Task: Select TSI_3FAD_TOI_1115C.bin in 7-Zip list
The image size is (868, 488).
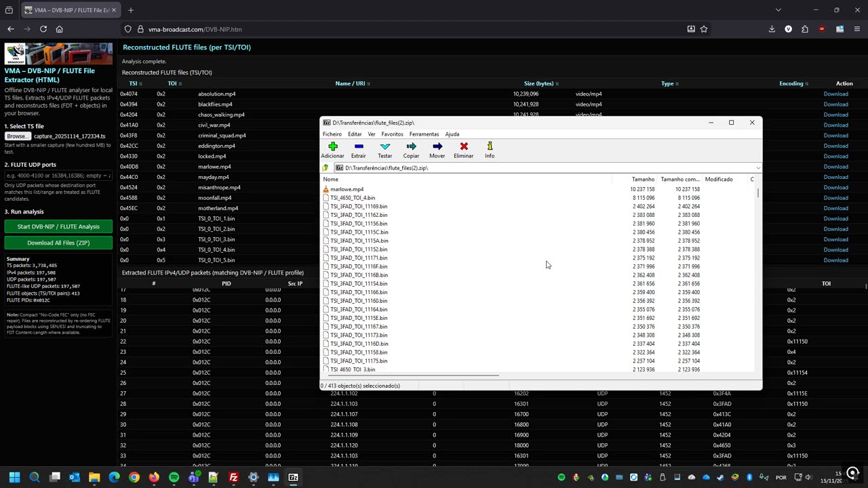Action: [359, 232]
